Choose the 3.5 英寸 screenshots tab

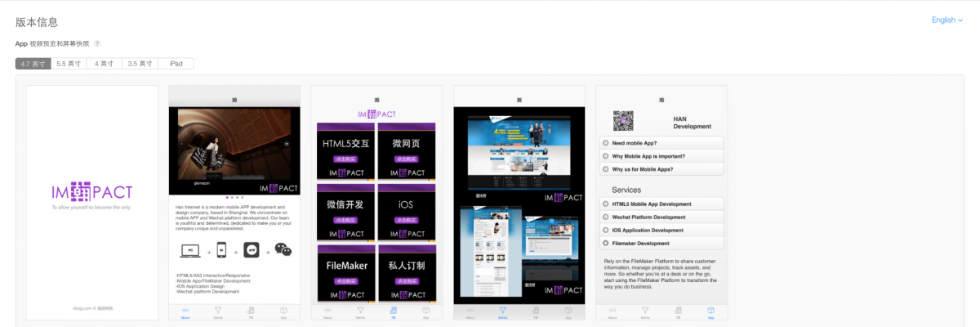coord(140,64)
